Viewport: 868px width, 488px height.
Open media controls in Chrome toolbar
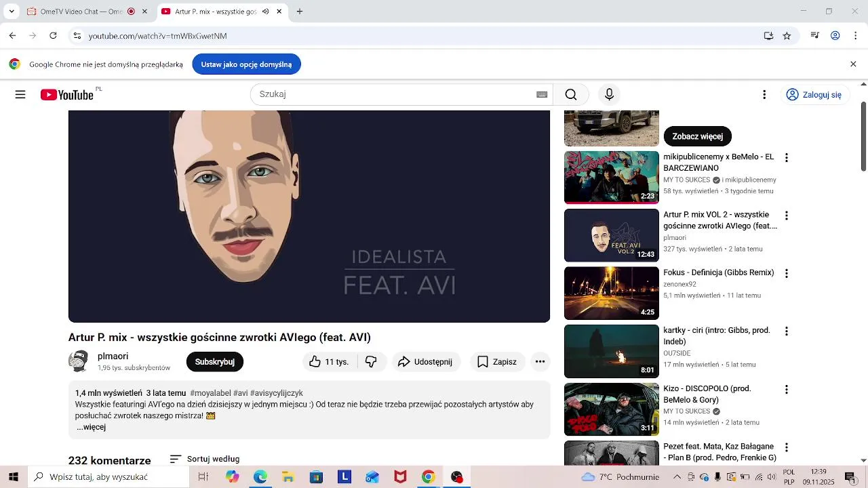pyautogui.click(x=815, y=36)
